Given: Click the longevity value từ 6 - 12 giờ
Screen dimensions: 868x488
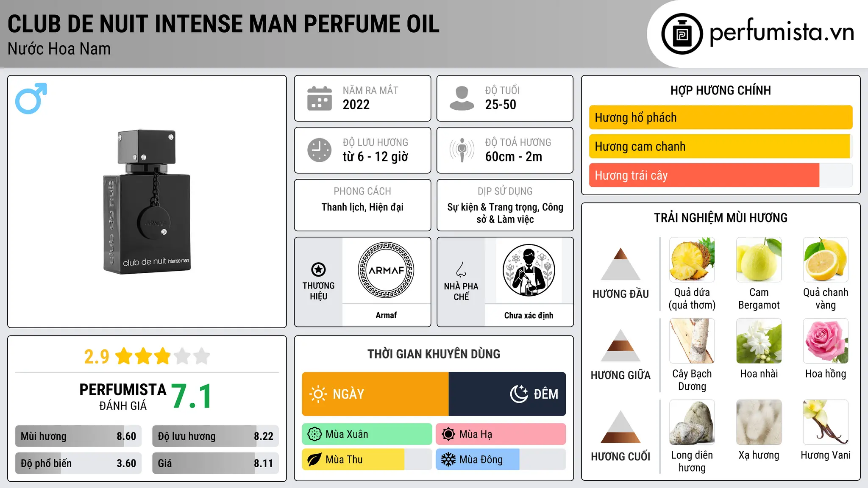Looking at the screenshot, I should pos(375,157).
